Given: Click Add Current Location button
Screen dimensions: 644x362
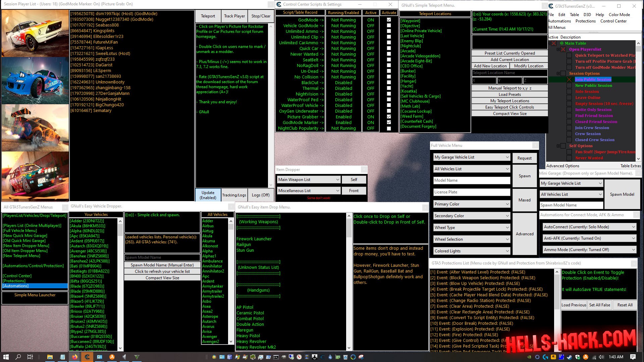Looking at the screenshot, I should [509, 60].
